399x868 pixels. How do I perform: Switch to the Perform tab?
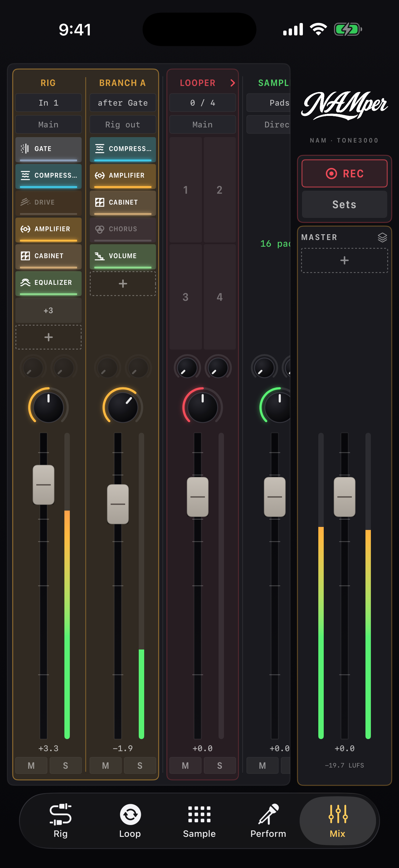268,821
